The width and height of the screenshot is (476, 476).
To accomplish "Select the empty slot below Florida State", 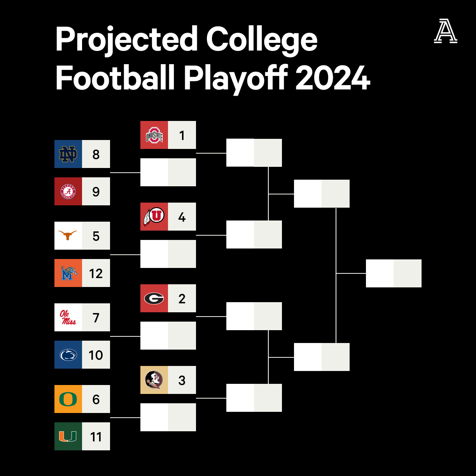I will [x=168, y=417].
